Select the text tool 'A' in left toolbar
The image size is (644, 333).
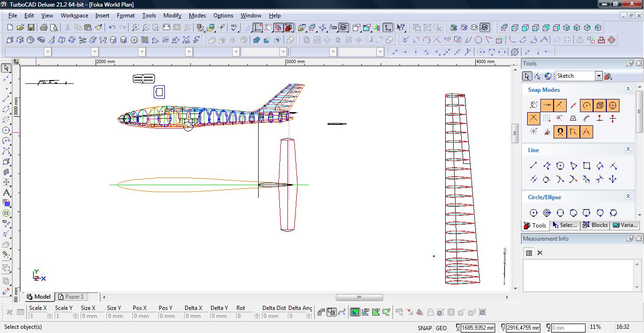coord(6,193)
